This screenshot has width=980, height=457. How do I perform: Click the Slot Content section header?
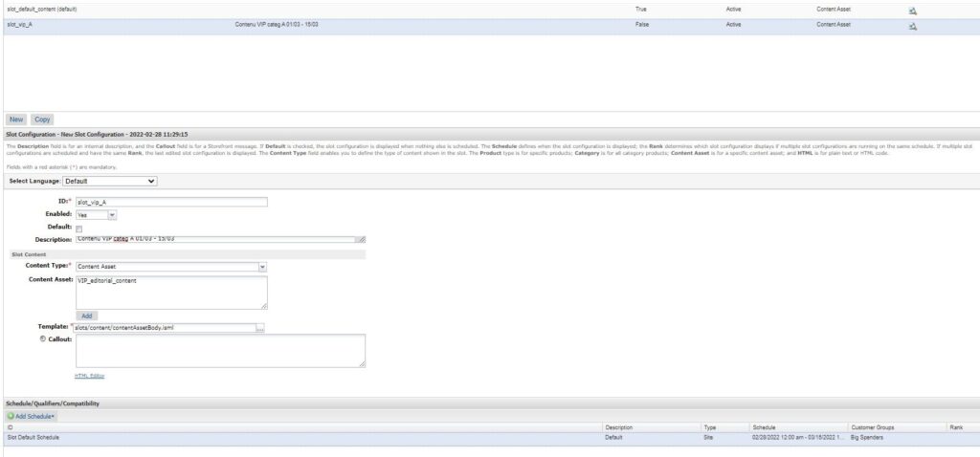[187, 254]
